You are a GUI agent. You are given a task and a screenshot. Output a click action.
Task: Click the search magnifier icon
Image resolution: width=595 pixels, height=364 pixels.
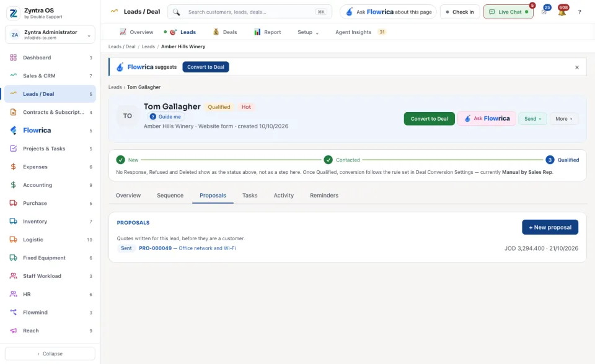177,12
